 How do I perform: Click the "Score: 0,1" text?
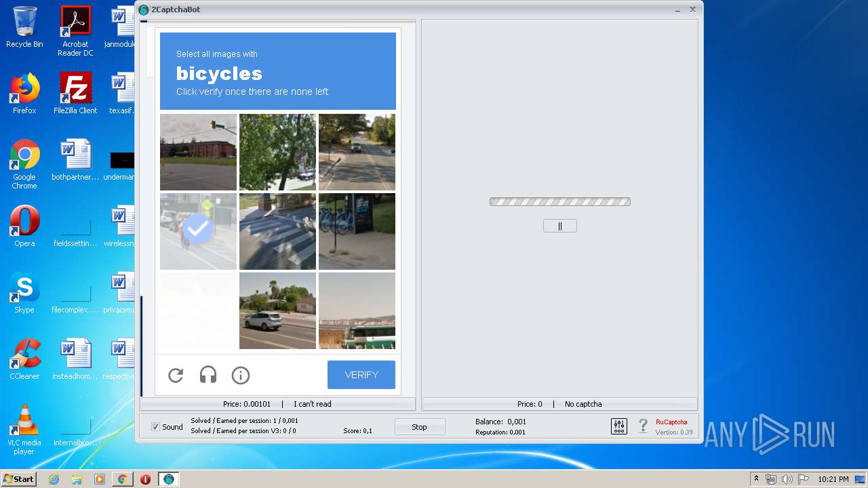pyautogui.click(x=357, y=431)
